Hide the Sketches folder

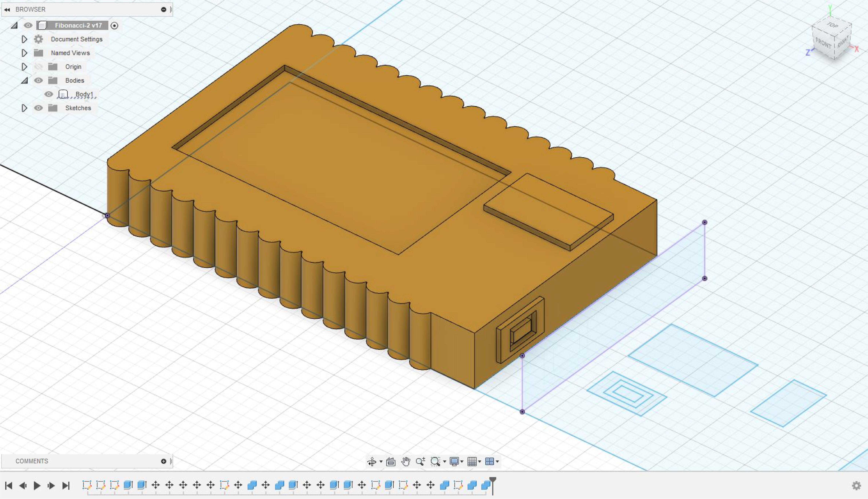click(x=38, y=108)
